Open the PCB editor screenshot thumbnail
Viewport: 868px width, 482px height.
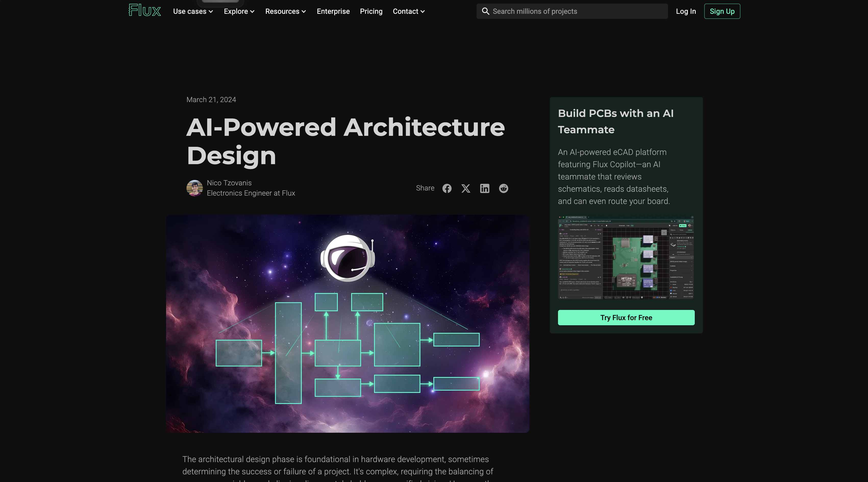626,258
